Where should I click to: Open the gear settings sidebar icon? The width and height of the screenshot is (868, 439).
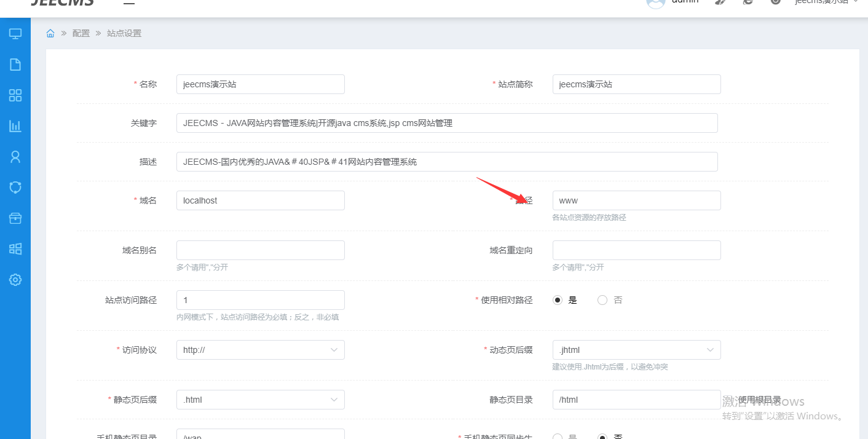[15, 280]
